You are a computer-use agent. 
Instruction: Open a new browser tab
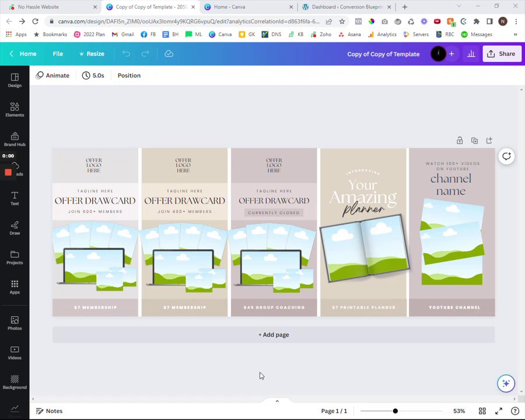(405, 6)
